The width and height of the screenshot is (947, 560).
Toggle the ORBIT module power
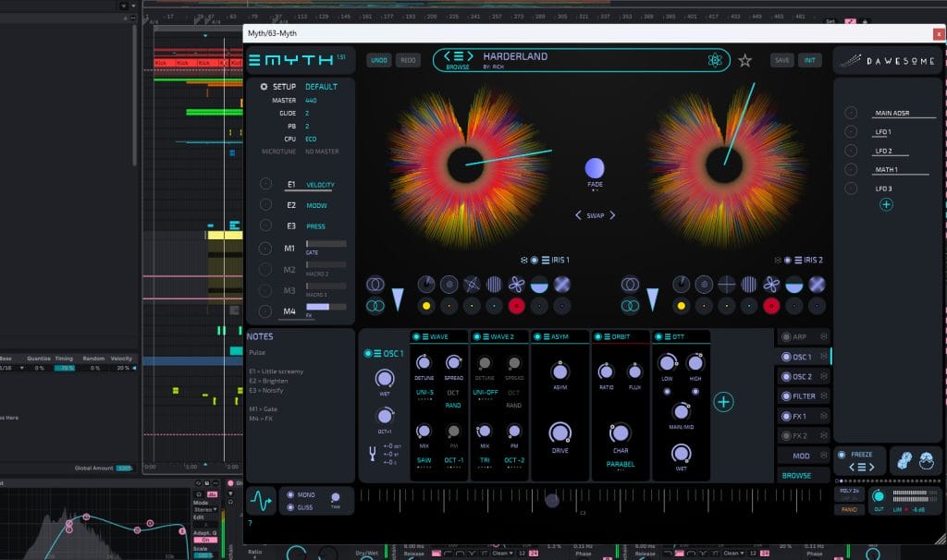coord(597,337)
